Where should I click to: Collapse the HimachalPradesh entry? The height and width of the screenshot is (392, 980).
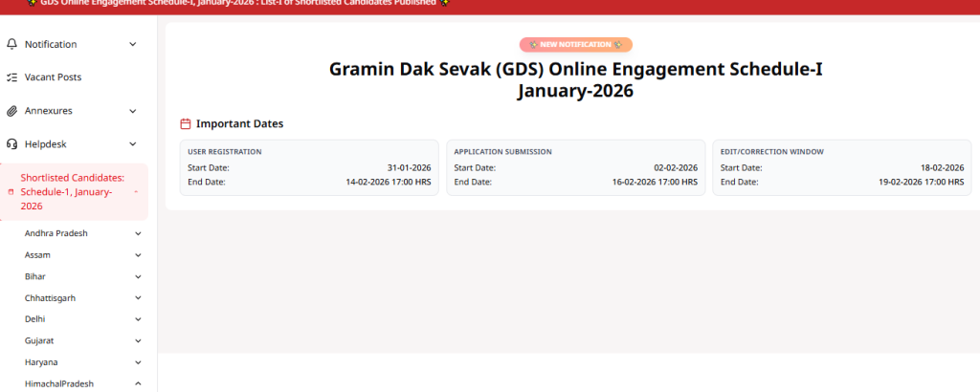[x=139, y=383]
